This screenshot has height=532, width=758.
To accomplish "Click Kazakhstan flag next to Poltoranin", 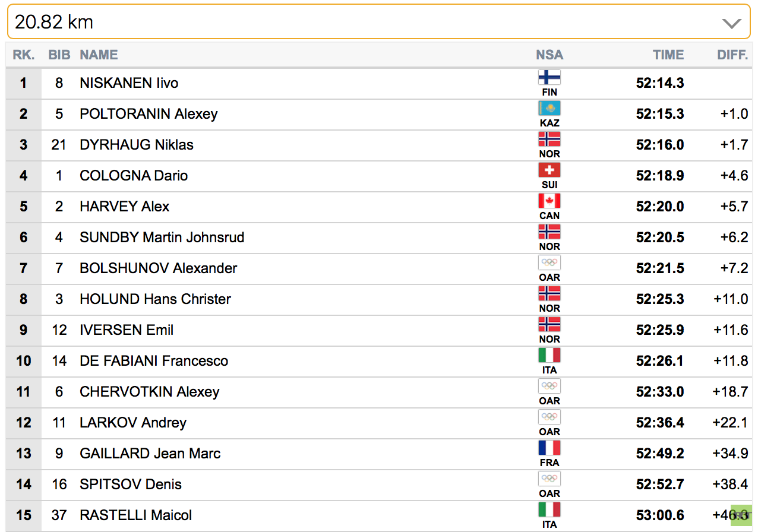I will point(549,109).
